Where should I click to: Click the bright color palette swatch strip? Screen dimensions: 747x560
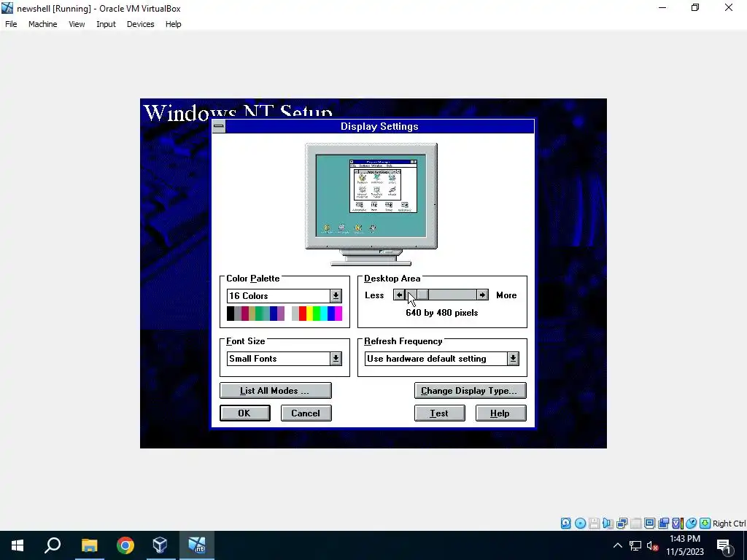317,314
